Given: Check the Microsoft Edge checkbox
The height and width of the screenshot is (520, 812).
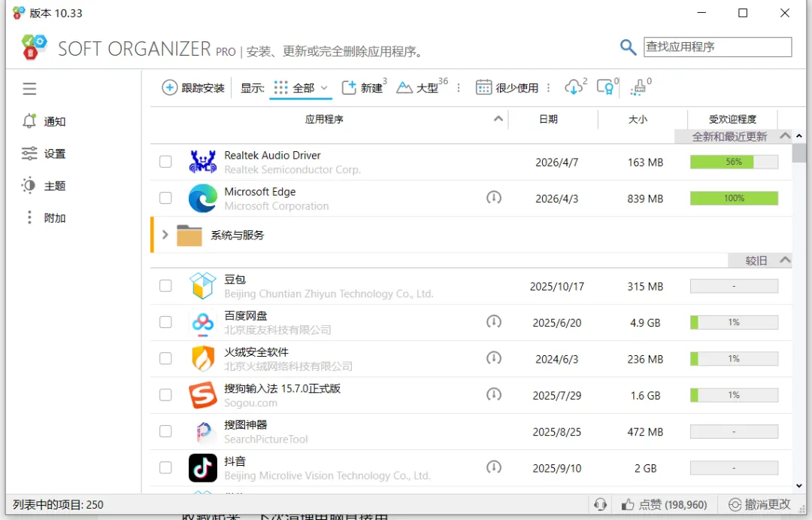Looking at the screenshot, I should point(165,198).
